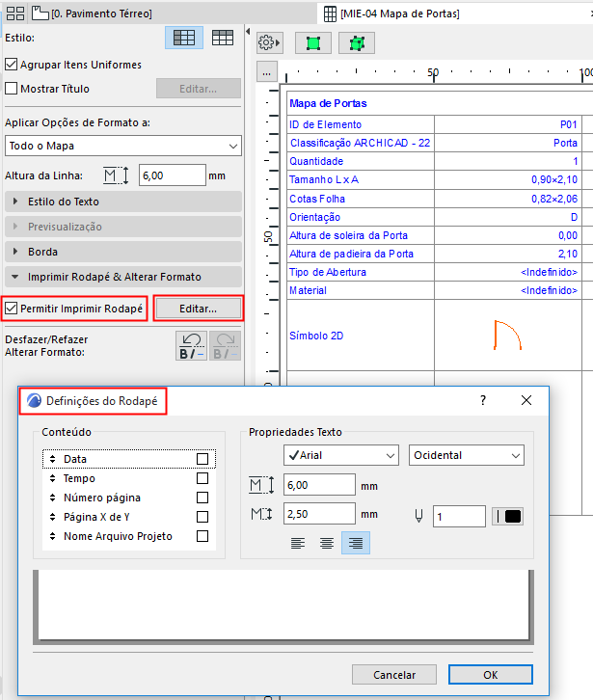Click reorder handle for Página X de Y
This screenshot has width=593, height=700.
tap(53, 517)
